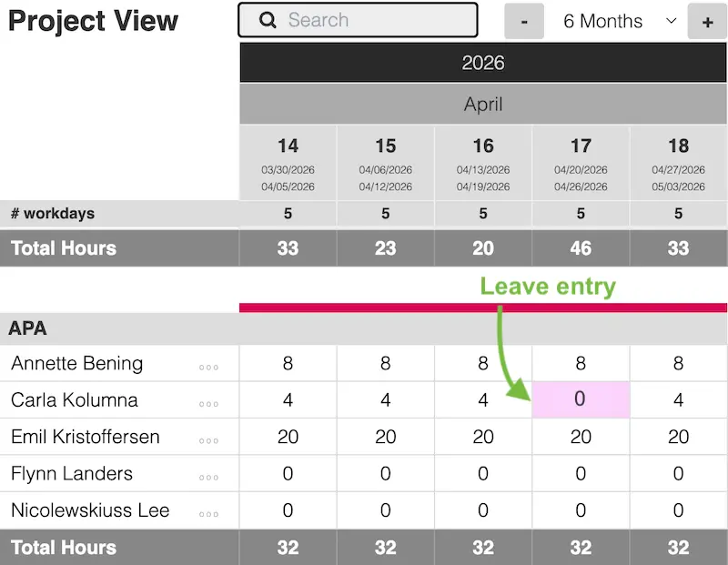Select the 2026 year header
The image size is (728, 565).
[x=483, y=62]
